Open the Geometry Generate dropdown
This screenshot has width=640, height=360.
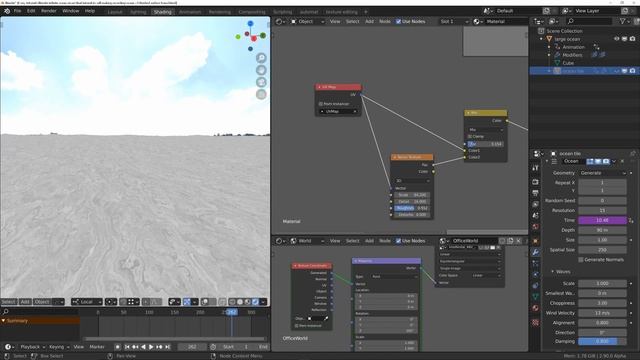[x=602, y=173]
